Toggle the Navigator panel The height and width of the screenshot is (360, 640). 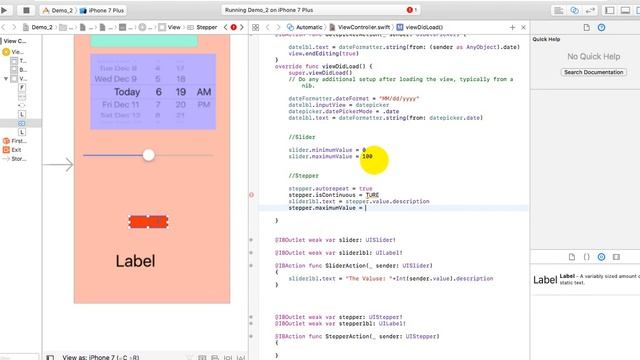click(609, 11)
